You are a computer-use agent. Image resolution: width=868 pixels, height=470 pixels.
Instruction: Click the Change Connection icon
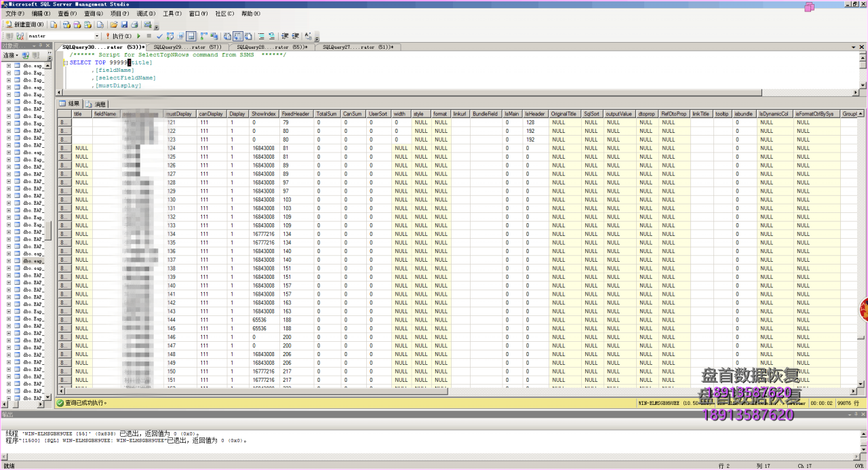[x=20, y=36]
